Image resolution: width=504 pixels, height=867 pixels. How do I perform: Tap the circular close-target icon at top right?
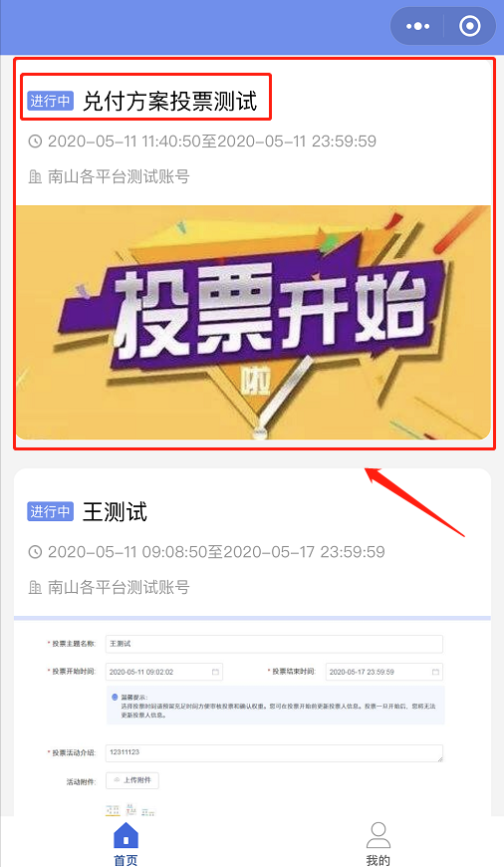(470, 26)
